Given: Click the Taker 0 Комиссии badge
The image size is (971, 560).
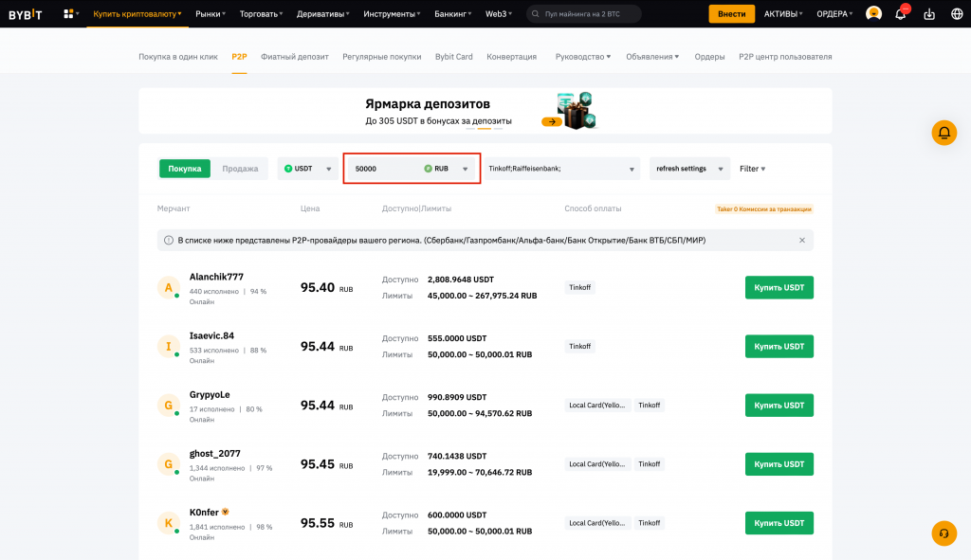Looking at the screenshot, I should point(763,209).
